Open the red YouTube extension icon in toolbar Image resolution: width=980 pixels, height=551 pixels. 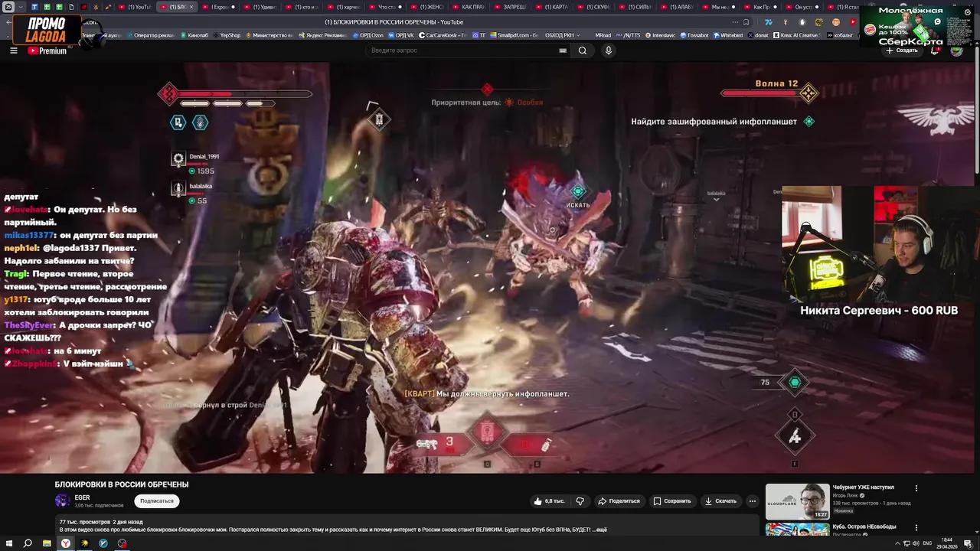pyautogui.click(x=852, y=22)
